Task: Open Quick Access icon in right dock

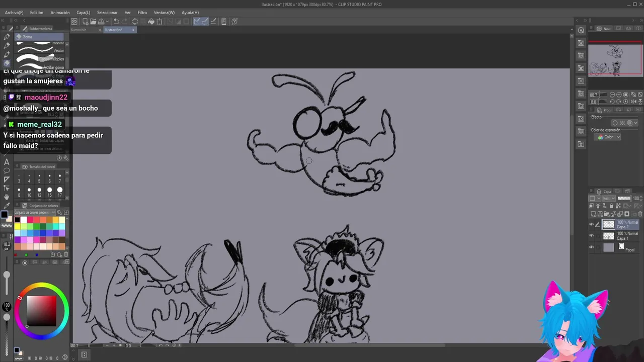Action: coord(581,30)
